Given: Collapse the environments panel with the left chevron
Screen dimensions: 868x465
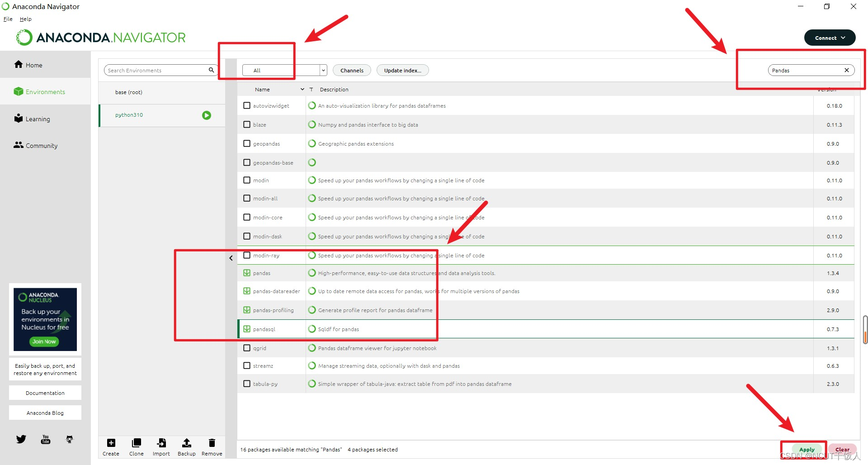Looking at the screenshot, I should (231, 258).
